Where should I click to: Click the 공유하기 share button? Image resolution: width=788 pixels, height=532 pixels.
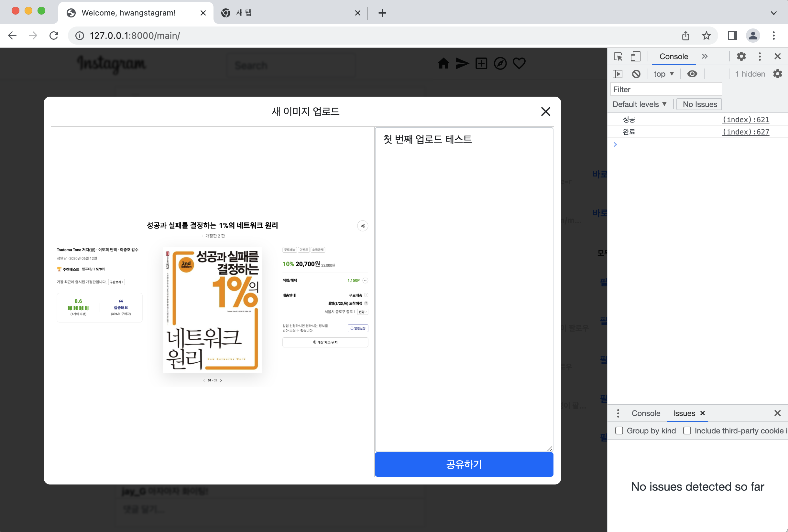464,464
